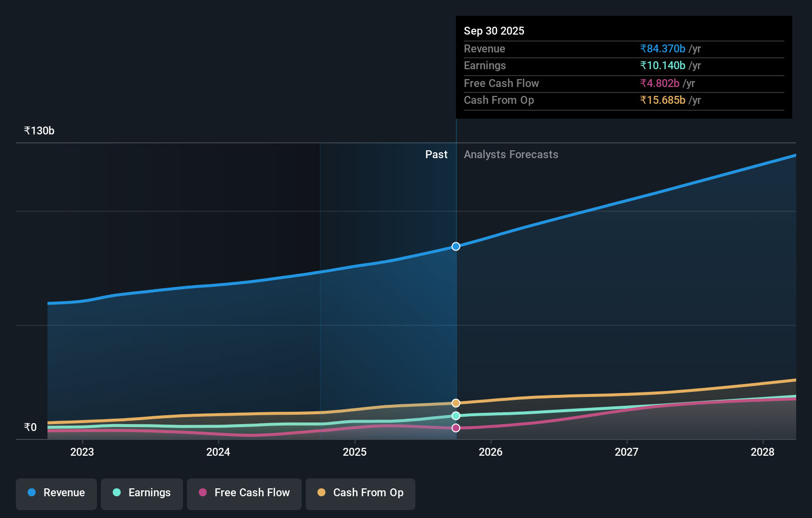812x518 pixels.
Task: Select the teal Earnings marker on chart
Action: (455, 416)
